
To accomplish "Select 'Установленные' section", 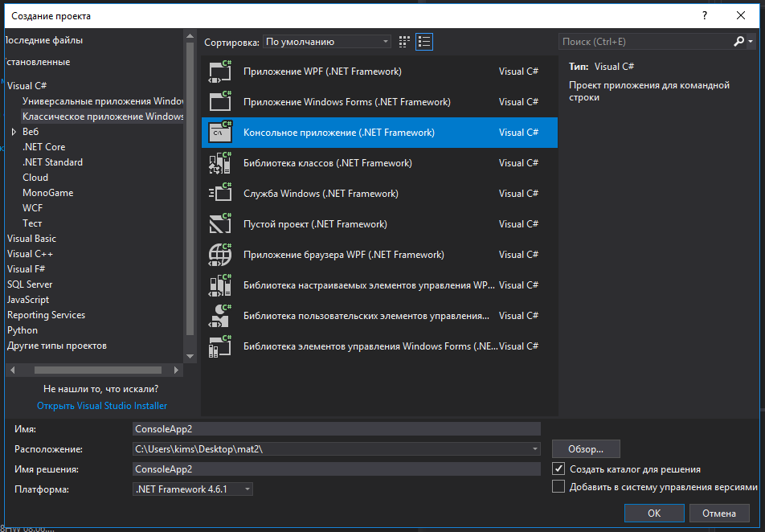I will pyautogui.click(x=38, y=62).
